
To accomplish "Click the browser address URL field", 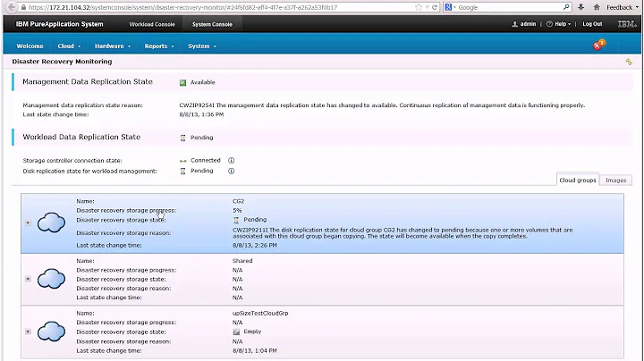I will point(220,7).
